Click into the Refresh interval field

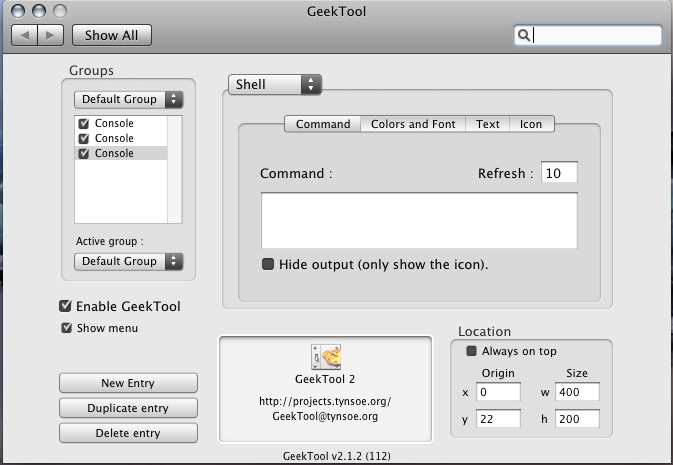pos(559,173)
